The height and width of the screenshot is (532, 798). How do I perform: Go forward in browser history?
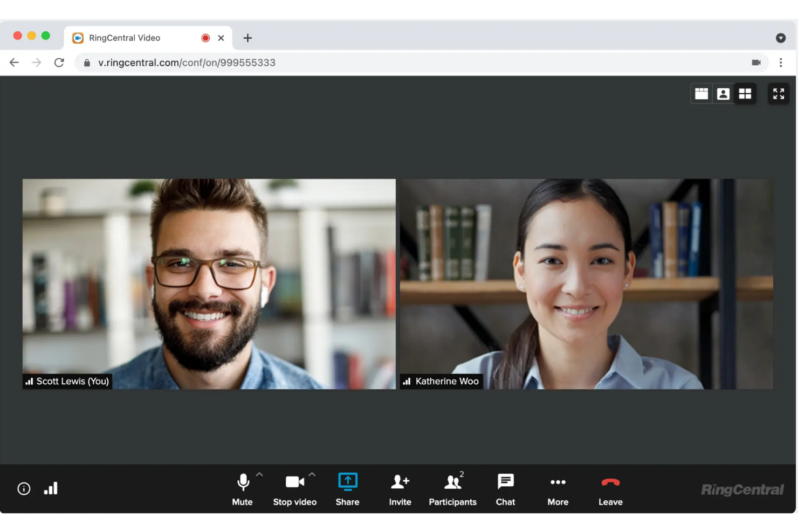coord(37,63)
